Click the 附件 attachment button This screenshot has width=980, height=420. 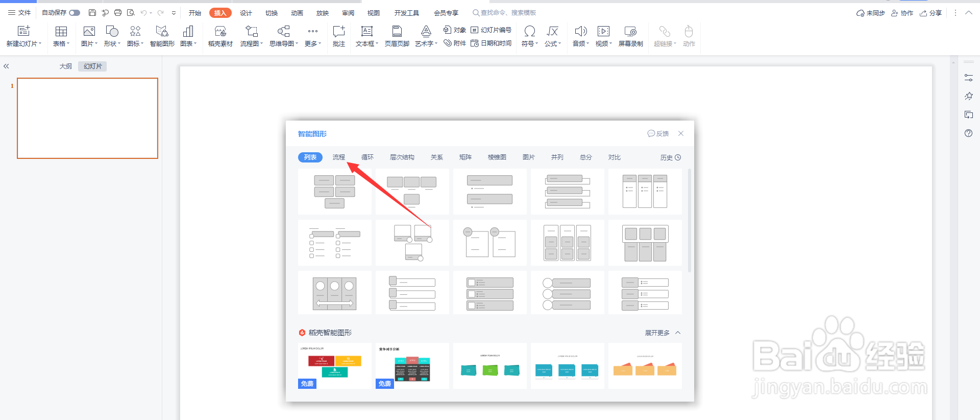coord(455,43)
